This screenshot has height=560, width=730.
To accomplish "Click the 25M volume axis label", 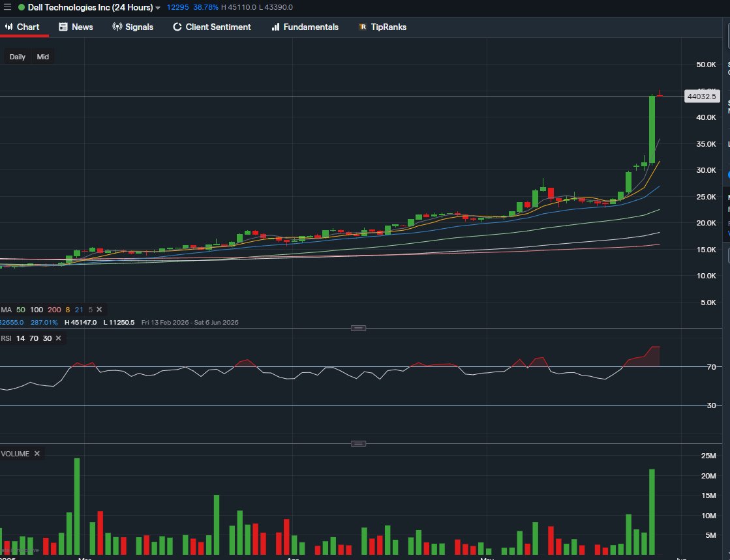I will (x=708, y=456).
